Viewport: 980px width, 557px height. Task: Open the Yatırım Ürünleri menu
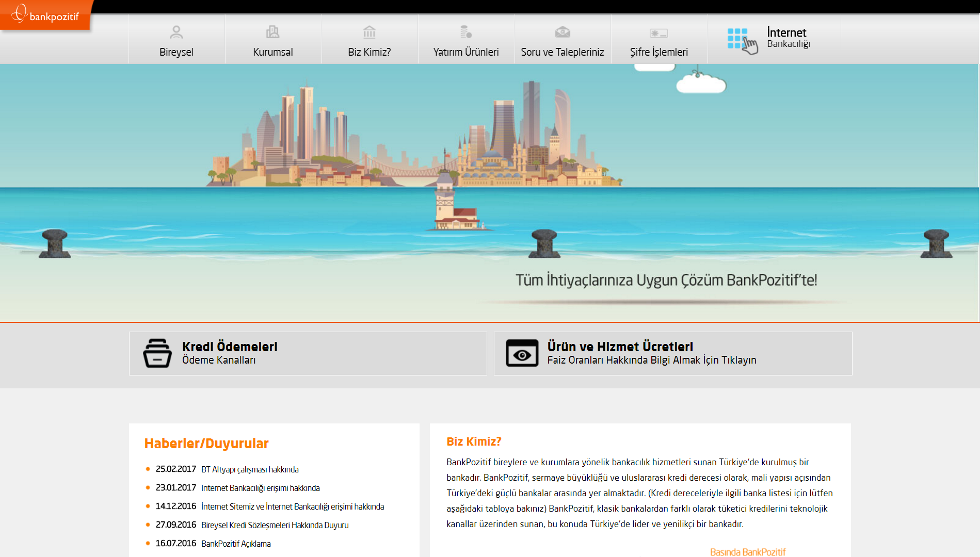[x=466, y=40]
